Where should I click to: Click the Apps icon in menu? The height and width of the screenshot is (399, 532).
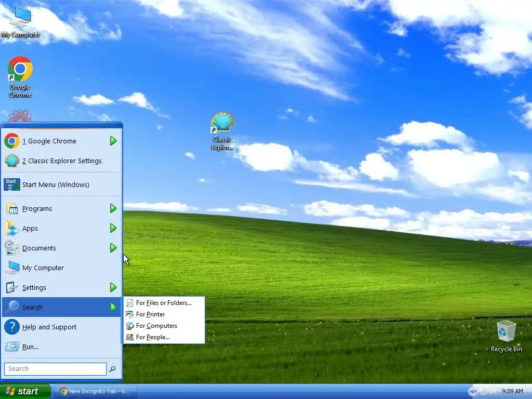12,229
